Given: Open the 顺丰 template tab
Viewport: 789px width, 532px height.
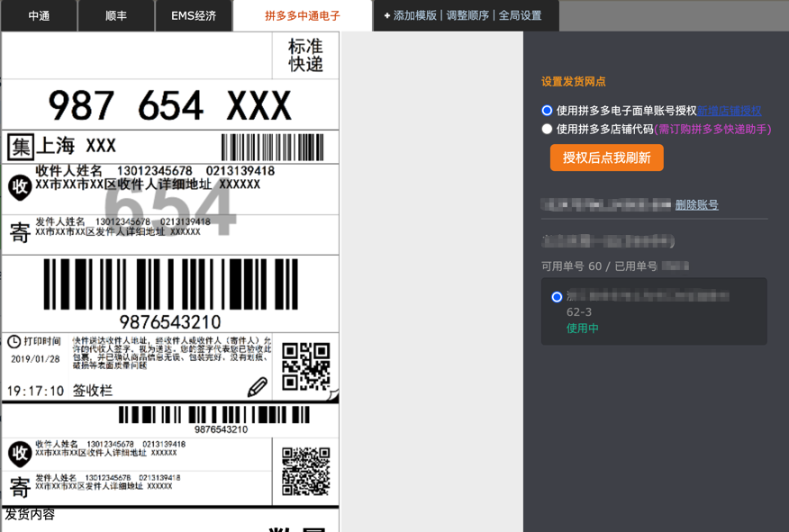Looking at the screenshot, I should (116, 15).
